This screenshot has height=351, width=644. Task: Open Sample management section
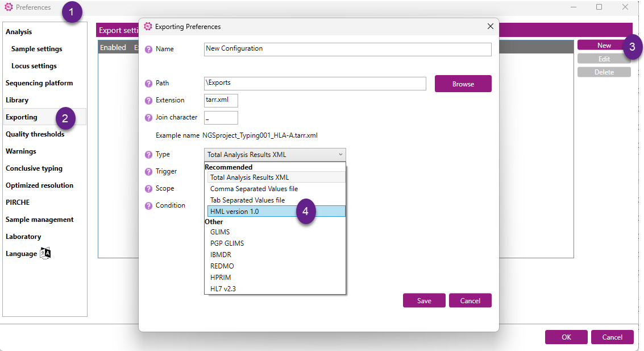39,220
